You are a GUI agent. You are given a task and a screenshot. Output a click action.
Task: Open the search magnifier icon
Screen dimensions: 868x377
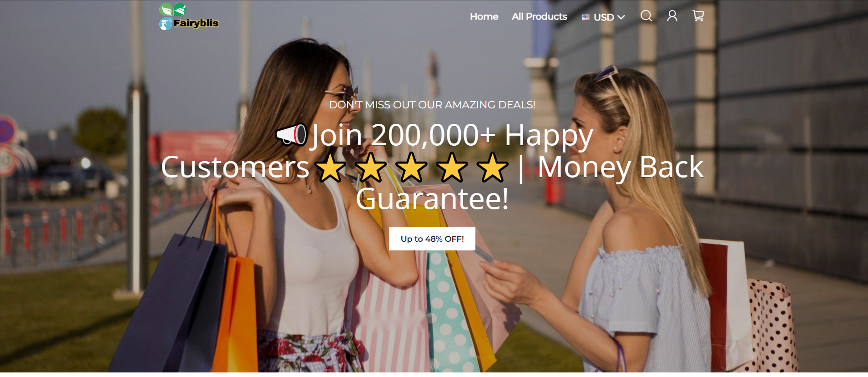[x=646, y=16]
